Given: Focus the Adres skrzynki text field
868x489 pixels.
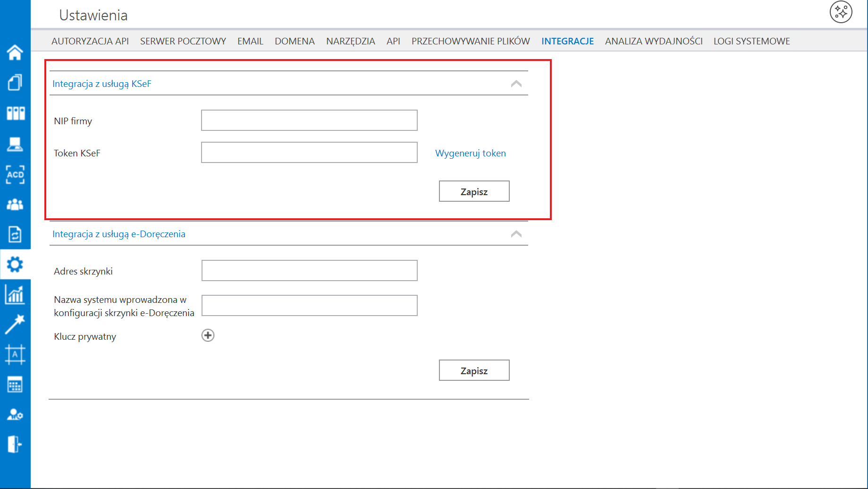Looking at the screenshot, I should click(x=309, y=271).
